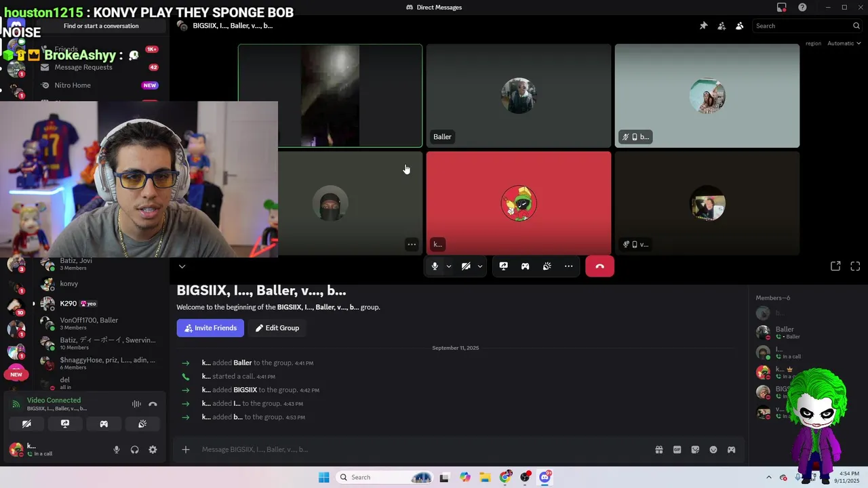Turn on camera in call control bar
This screenshot has height=488, width=868.
[466, 266]
